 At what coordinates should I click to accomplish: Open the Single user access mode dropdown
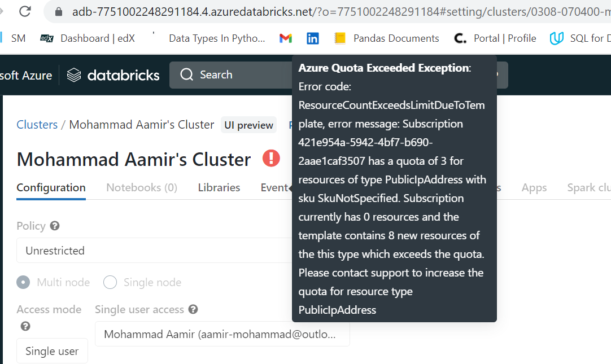click(x=52, y=351)
